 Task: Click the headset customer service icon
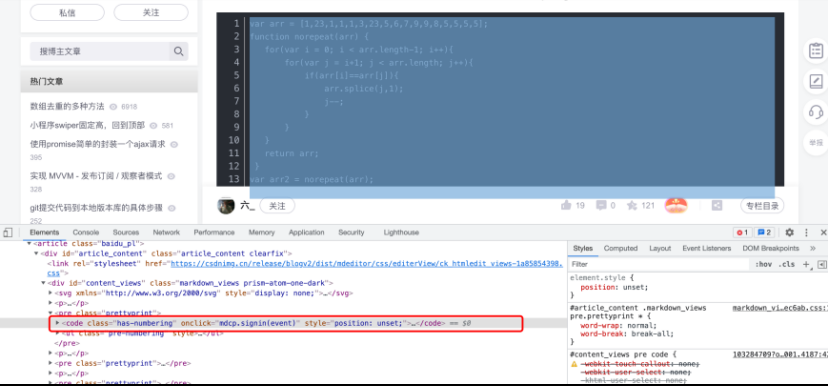pos(816,111)
